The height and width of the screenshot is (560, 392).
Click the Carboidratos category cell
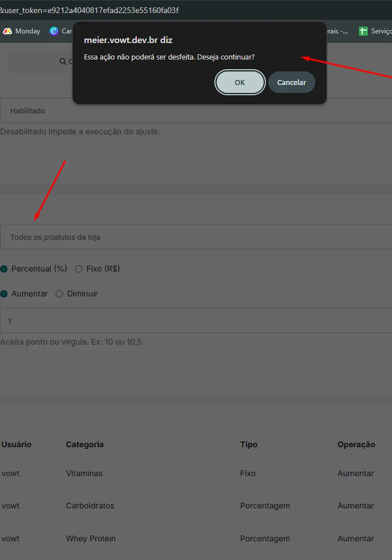(x=90, y=506)
